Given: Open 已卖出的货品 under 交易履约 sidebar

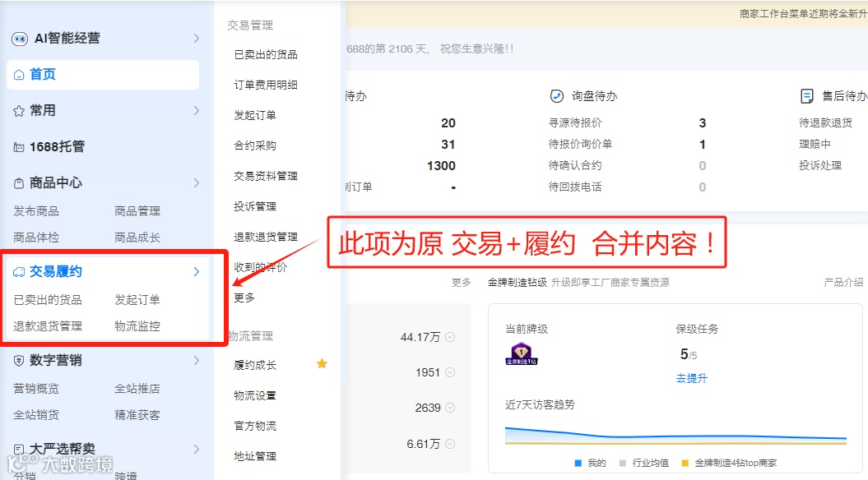Looking at the screenshot, I should click(x=48, y=300).
